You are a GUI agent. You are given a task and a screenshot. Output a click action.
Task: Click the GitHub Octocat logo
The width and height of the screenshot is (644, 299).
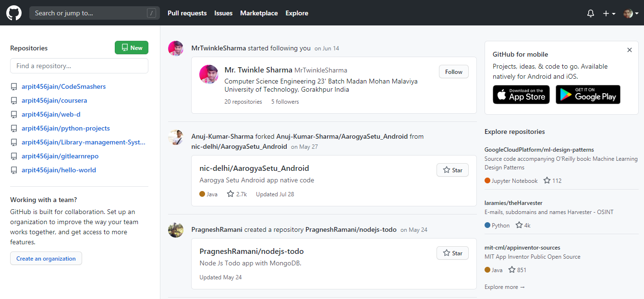(x=14, y=13)
